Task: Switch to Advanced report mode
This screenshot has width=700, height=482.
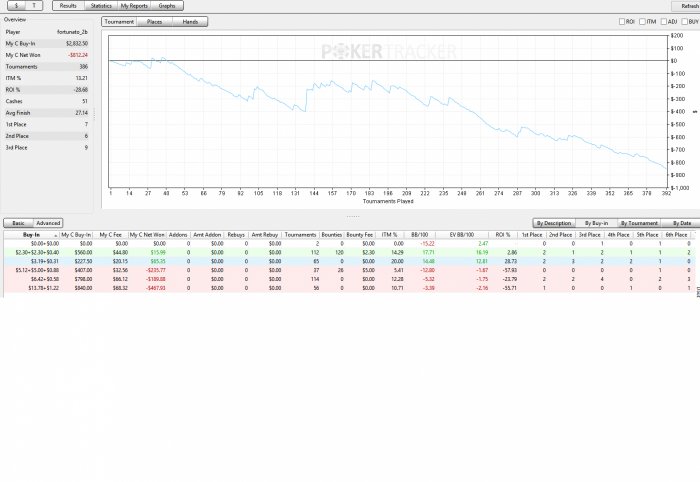Action: point(49,223)
